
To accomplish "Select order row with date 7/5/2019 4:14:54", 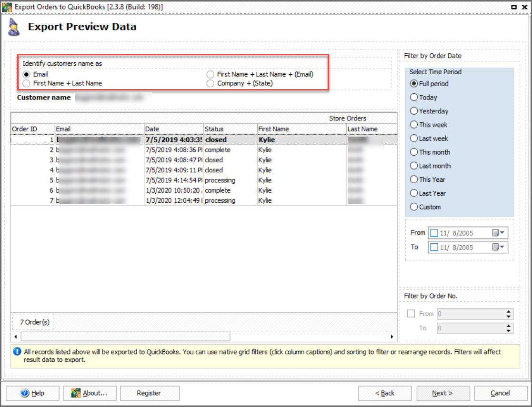I will (x=203, y=180).
